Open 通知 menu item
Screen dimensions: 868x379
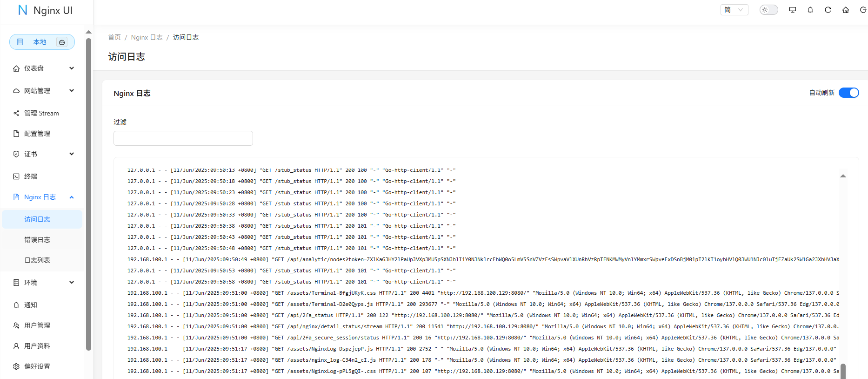(x=42, y=305)
